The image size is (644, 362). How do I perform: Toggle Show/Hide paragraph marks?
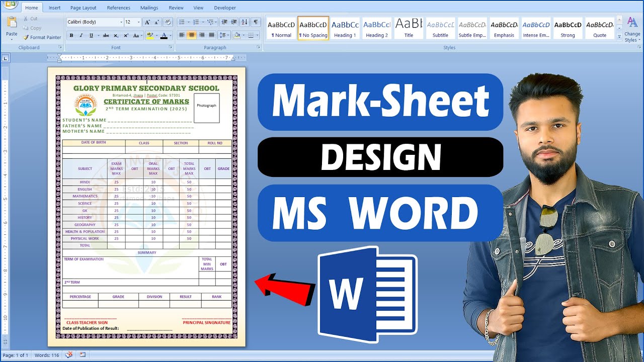tap(256, 22)
